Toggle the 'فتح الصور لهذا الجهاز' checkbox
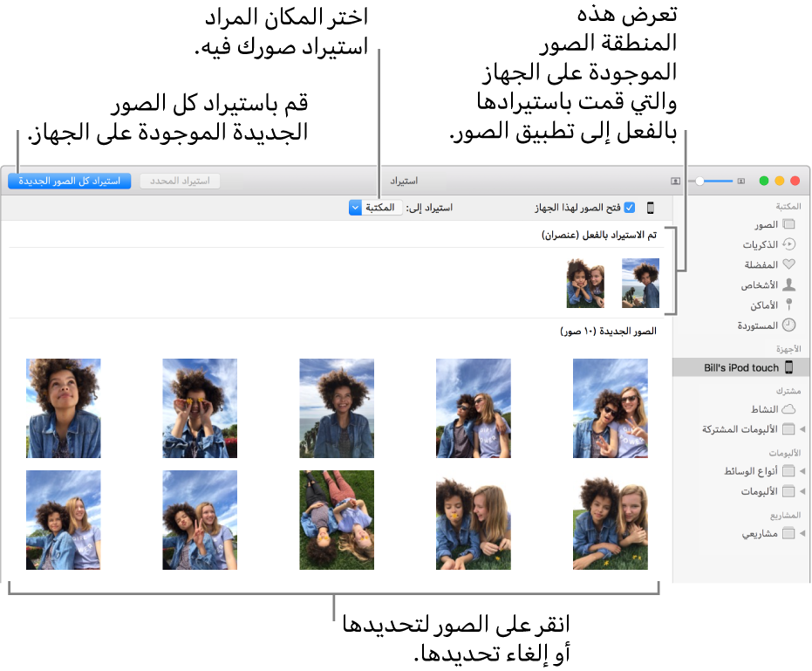The image size is (812, 671). (x=629, y=208)
